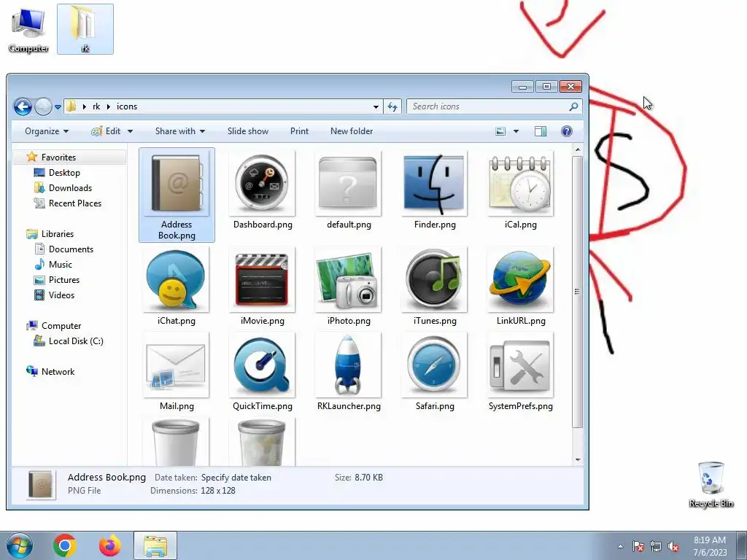This screenshot has height=560, width=747.
Task: Select the SystemPrefs.png file icon
Action: [x=520, y=365]
